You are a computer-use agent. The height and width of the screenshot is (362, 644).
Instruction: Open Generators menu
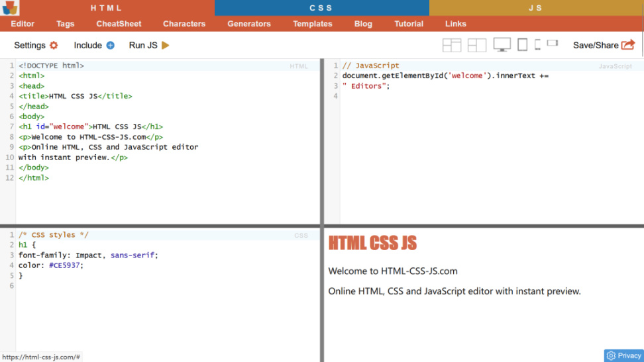[249, 24]
